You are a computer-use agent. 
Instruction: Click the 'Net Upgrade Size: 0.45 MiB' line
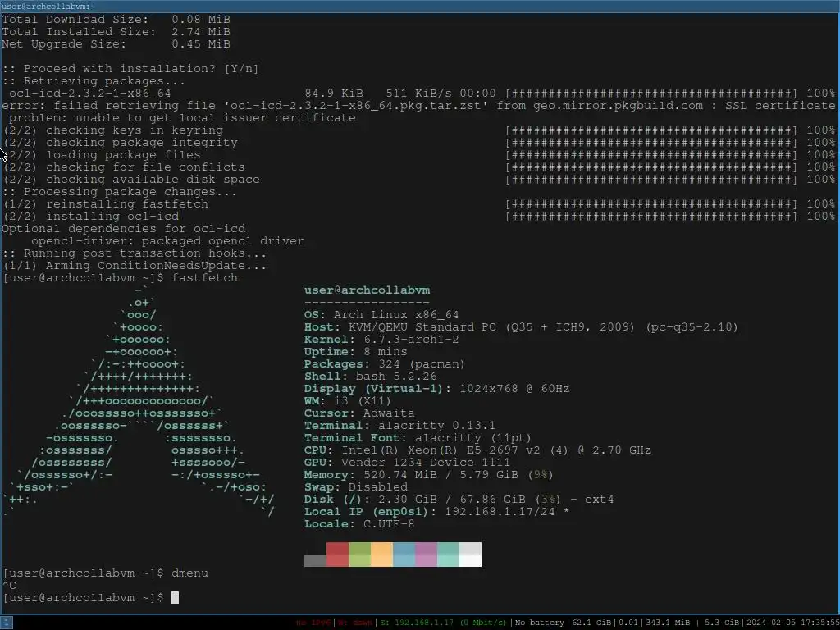point(116,44)
